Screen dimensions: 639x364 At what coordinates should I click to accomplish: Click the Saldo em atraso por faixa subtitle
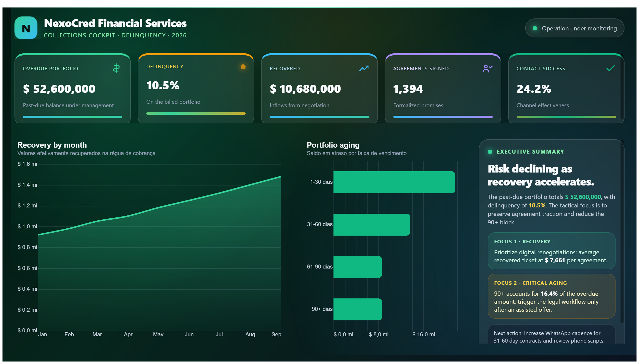(x=356, y=153)
